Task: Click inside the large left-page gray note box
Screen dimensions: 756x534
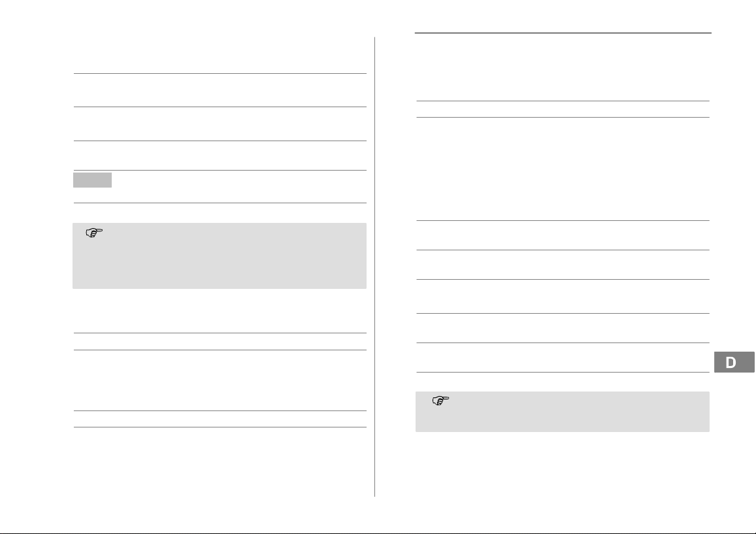Action: click(x=220, y=256)
